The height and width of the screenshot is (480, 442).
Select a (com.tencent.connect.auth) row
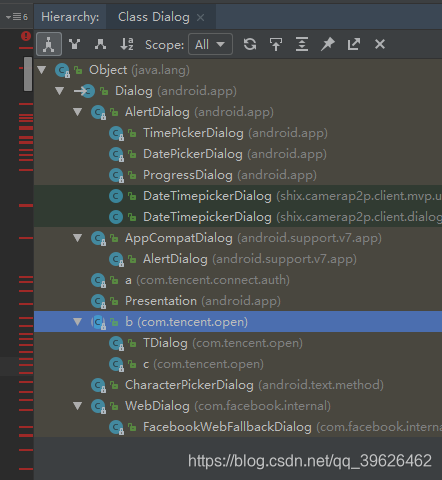(x=238, y=280)
